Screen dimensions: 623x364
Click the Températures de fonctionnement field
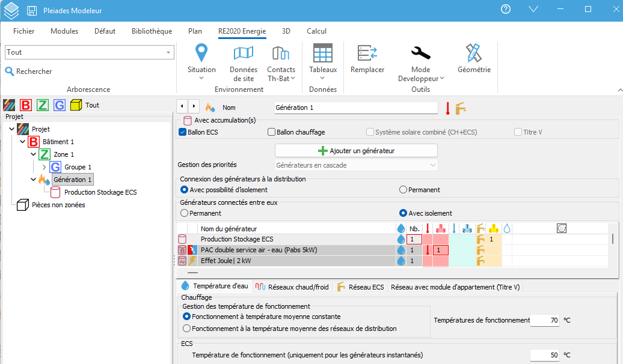(545, 320)
